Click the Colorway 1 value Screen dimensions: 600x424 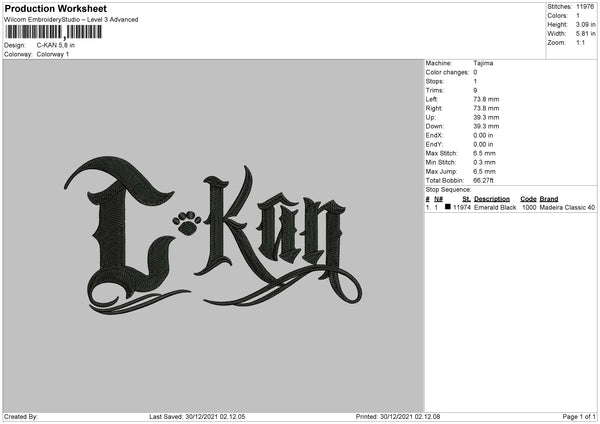tap(53, 54)
